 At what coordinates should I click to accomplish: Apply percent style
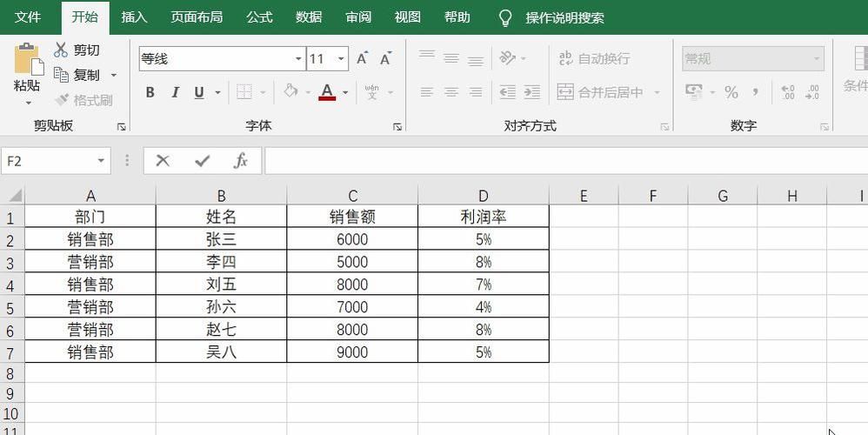pos(731,92)
